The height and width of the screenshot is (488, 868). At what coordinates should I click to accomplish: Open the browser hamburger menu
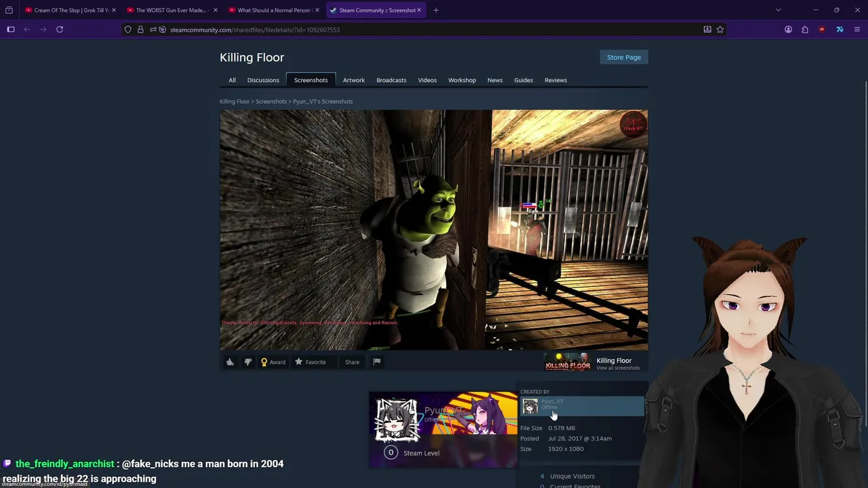click(857, 30)
